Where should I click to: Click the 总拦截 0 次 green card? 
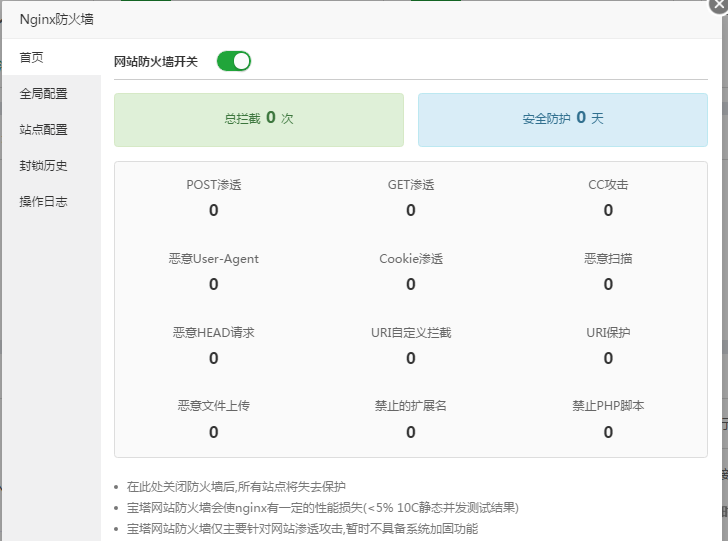259,120
